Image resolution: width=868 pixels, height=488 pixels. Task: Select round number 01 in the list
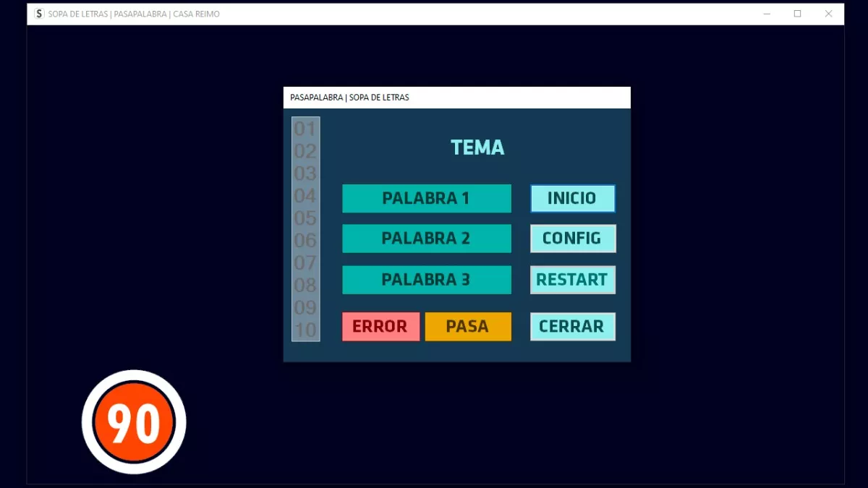click(x=305, y=129)
